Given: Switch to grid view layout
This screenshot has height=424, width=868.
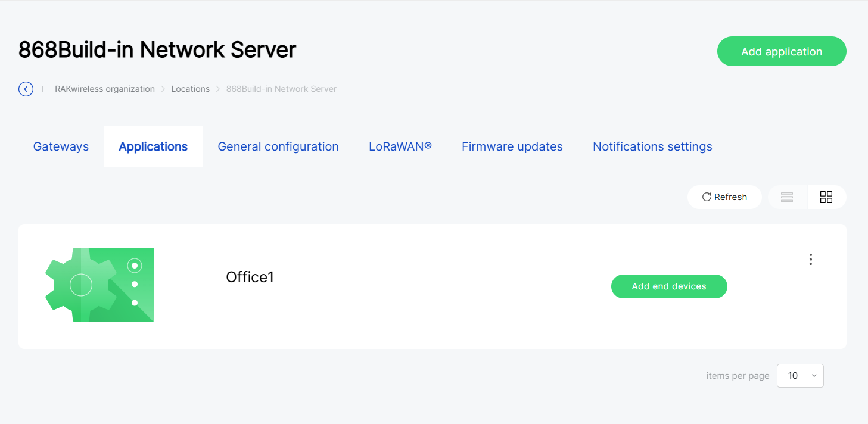Looking at the screenshot, I should [x=826, y=197].
